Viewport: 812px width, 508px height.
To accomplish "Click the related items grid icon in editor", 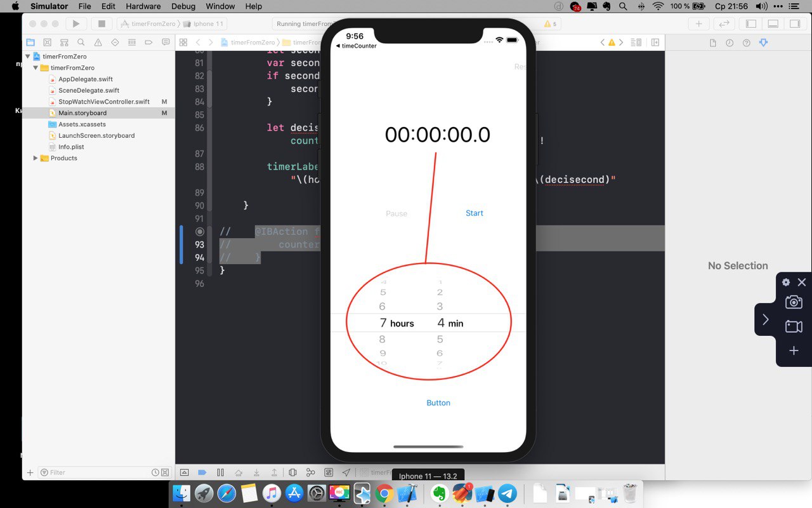I will (x=183, y=43).
